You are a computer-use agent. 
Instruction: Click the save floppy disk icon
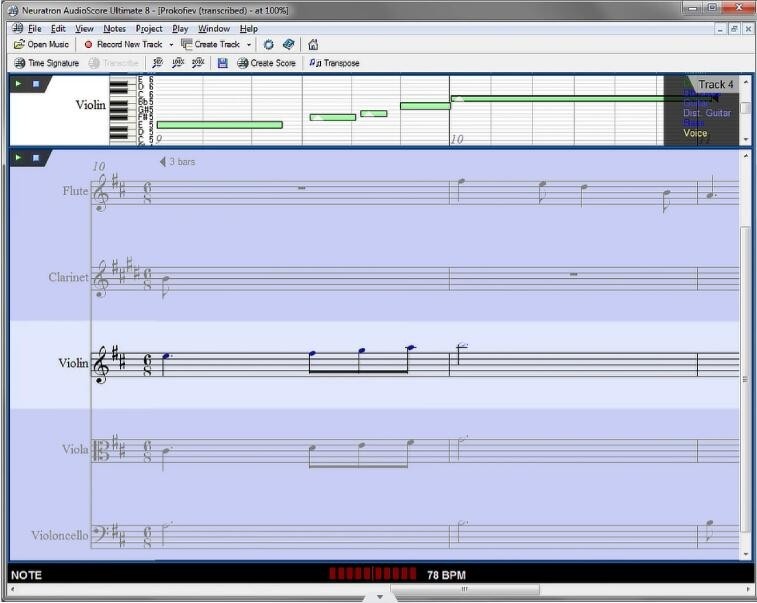point(223,63)
